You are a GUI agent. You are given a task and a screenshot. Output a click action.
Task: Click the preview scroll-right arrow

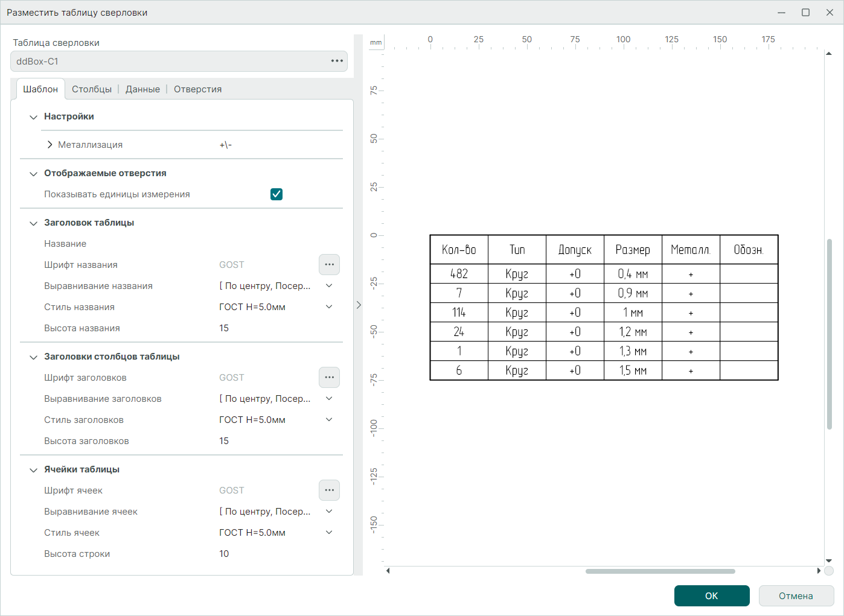[x=819, y=571]
